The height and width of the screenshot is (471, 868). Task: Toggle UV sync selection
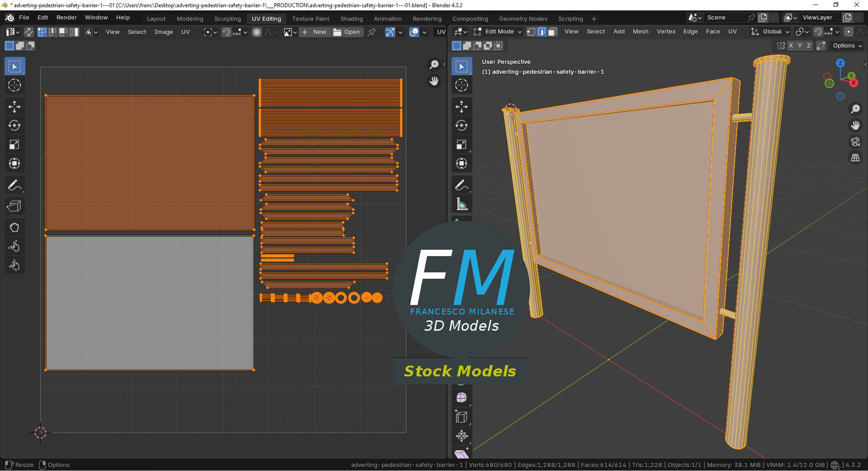(28, 32)
